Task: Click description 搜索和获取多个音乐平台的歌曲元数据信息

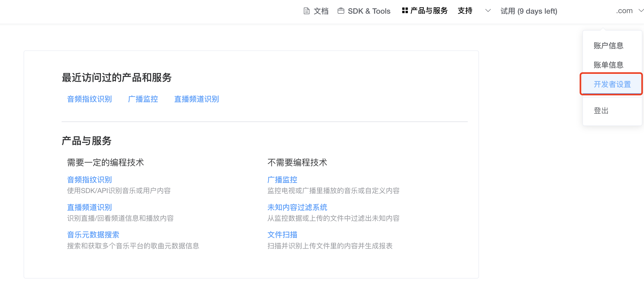Action: [x=133, y=246]
